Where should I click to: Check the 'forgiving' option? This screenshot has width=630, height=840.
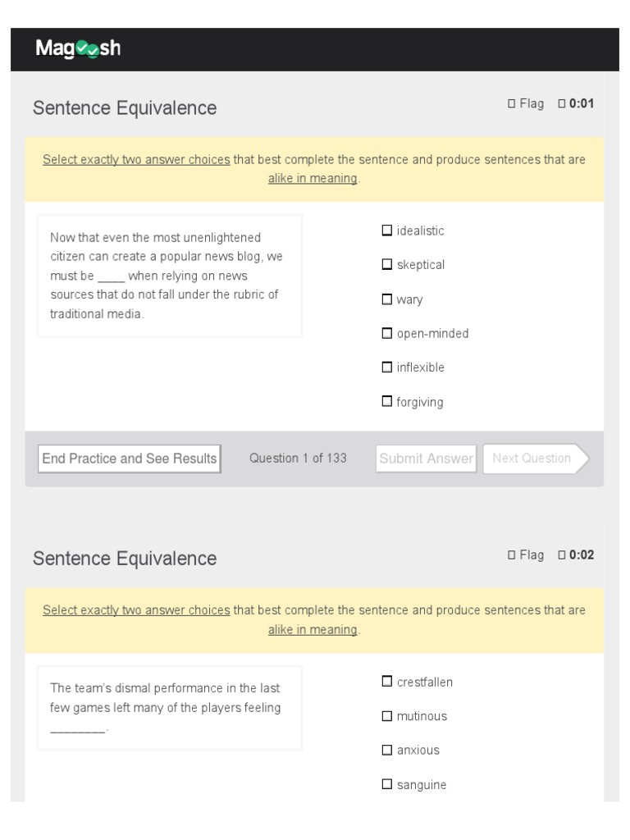[387, 402]
